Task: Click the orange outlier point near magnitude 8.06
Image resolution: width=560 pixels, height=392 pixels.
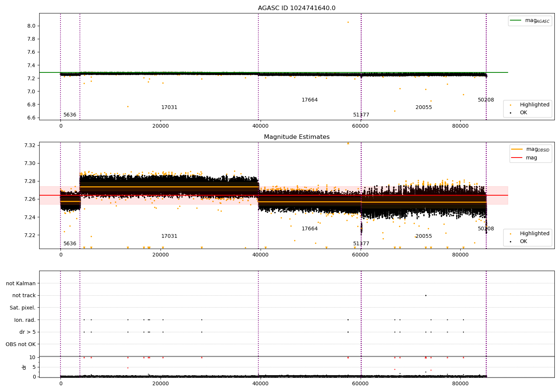Action: pos(348,22)
